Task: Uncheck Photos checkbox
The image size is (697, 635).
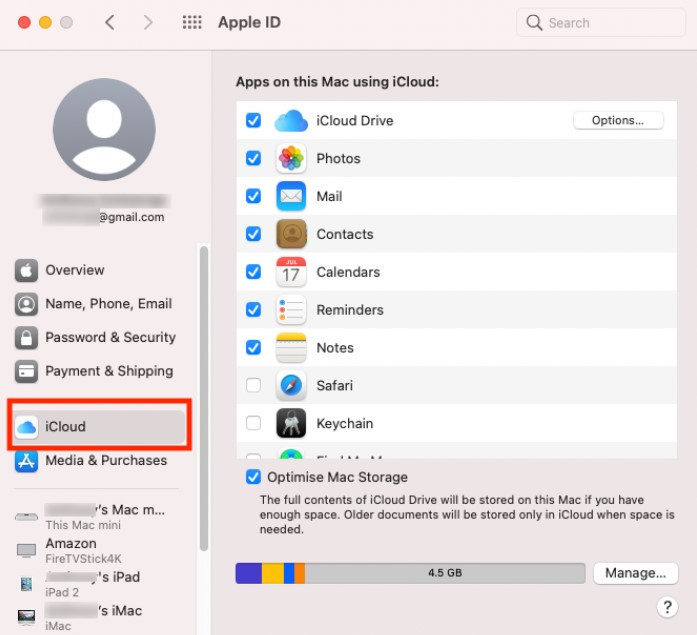Action: pos(253,158)
